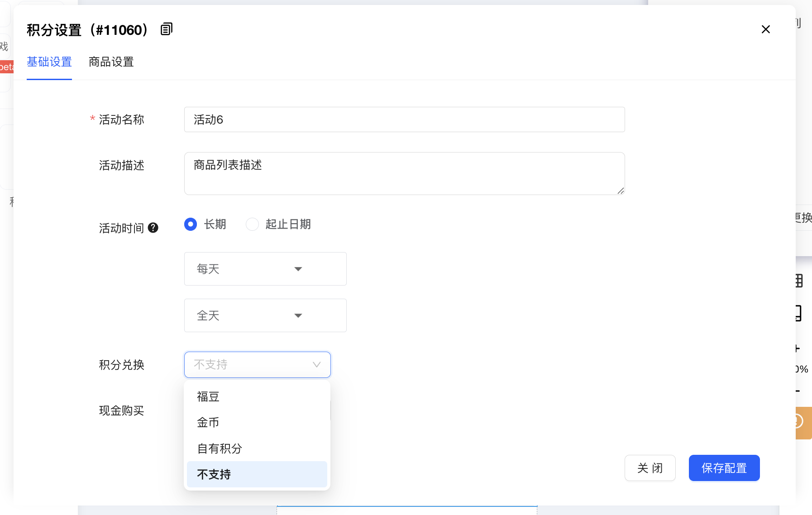Click the caret arrow in the 全天 dropdown

pyautogui.click(x=298, y=316)
